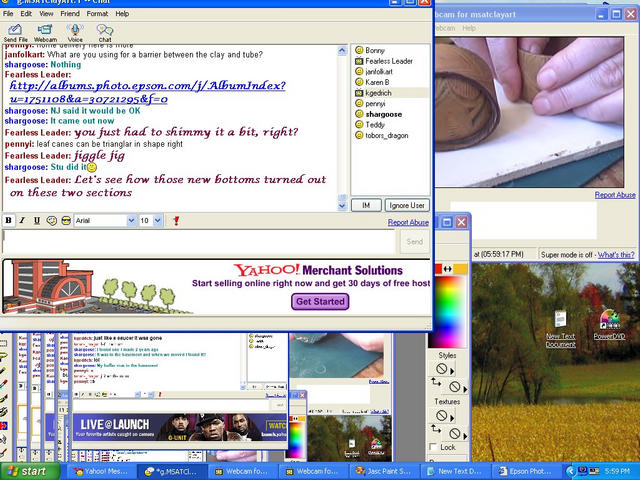
Task: Open the font size 10 dropdown
Action: tap(158, 221)
